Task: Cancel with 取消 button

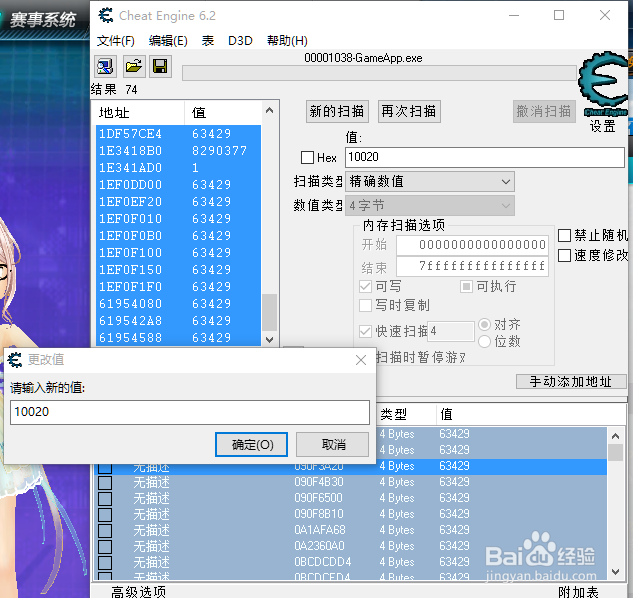Action: [x=333, y=445]
